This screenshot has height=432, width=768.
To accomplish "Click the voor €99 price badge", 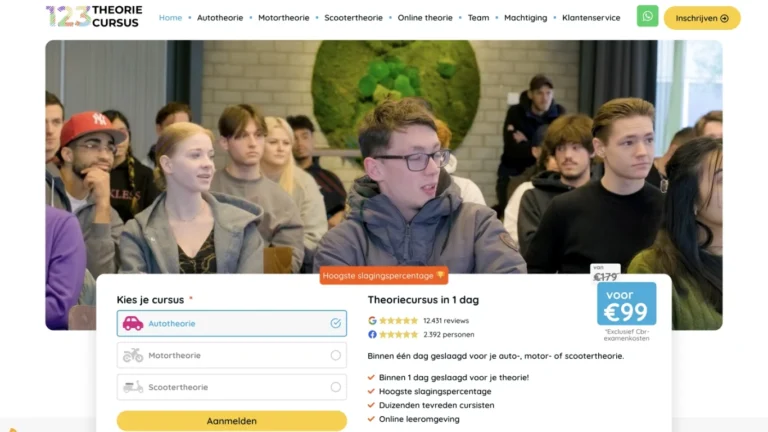I will tap(626, 304).
